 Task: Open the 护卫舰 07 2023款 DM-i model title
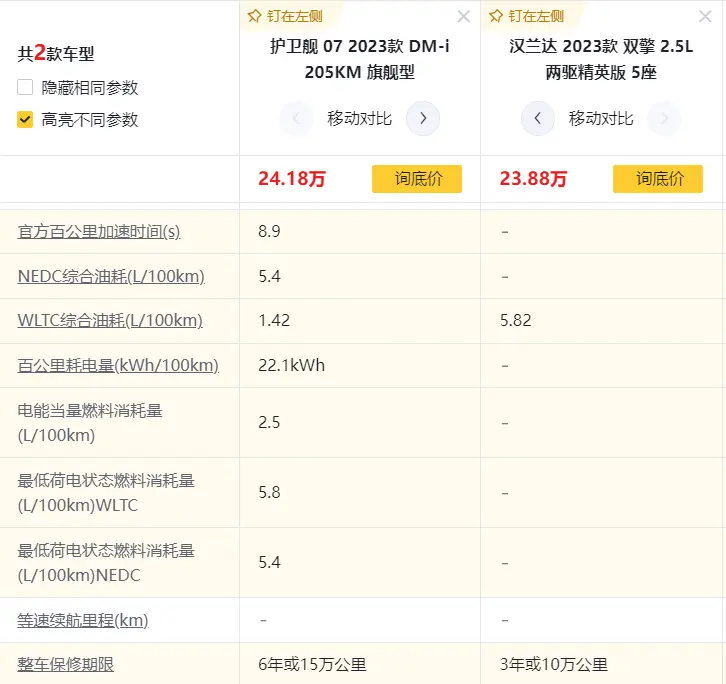point(360,59)
